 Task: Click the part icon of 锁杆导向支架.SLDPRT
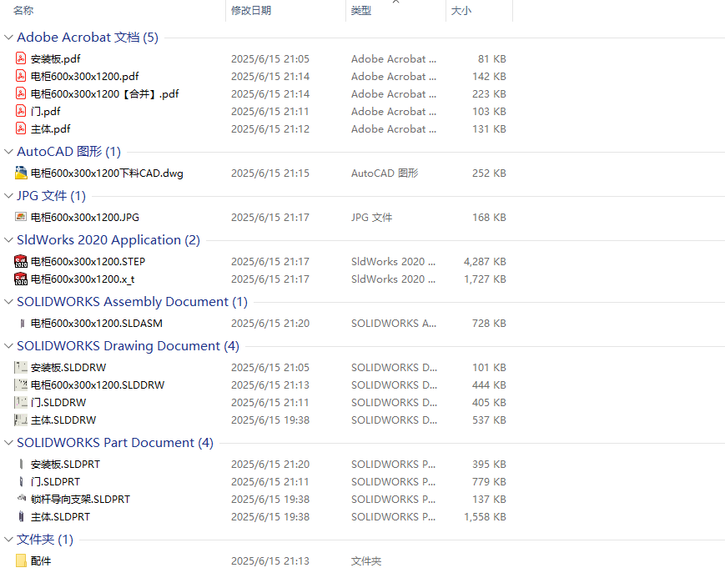[x=21, y=498]
